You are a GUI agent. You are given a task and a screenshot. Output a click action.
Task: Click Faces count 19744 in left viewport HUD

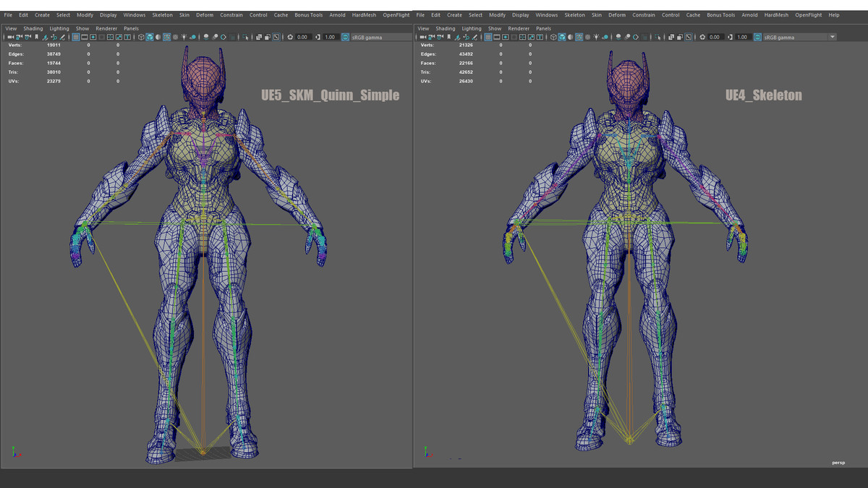pyautogui.click(x=54, y=63)
